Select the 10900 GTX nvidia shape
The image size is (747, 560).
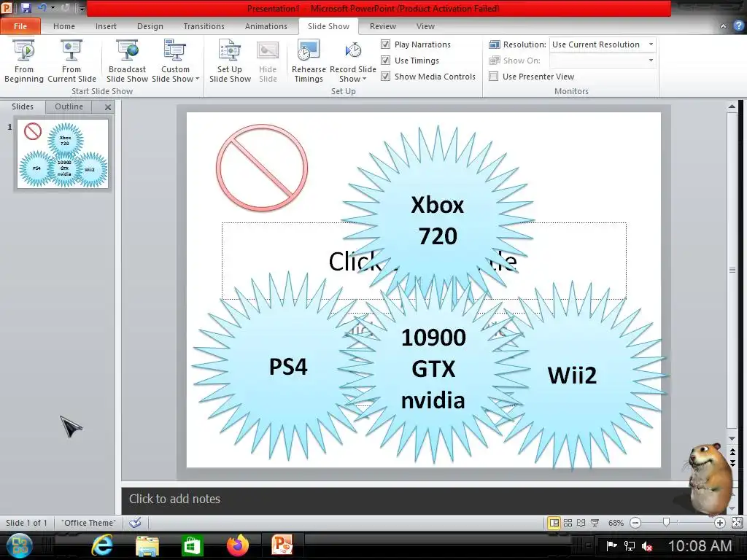pos(433,368)
